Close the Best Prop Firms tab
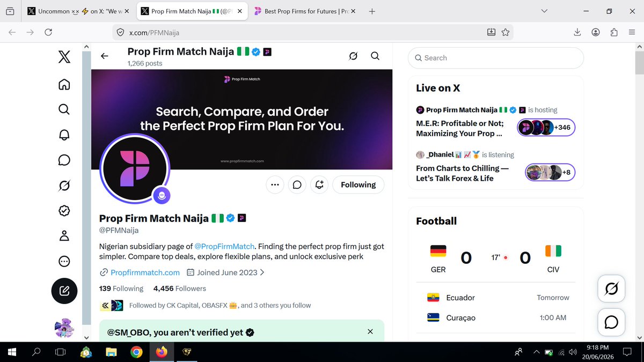Screen dimensions: 644x362 click(x=352, y=11)
